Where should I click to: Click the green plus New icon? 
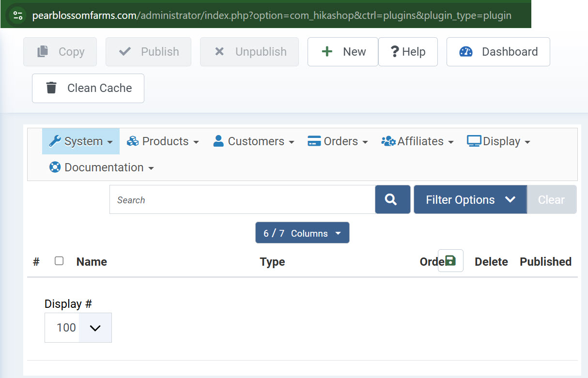point(327,52)
